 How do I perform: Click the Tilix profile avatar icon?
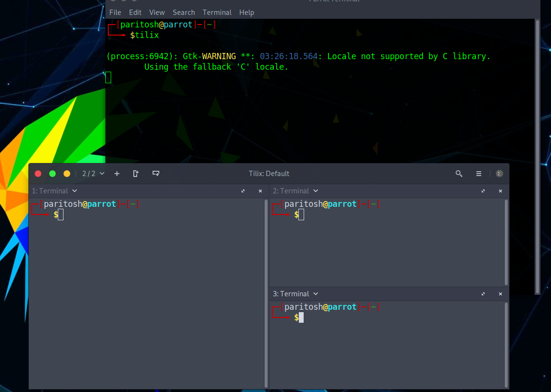[499, 173]
